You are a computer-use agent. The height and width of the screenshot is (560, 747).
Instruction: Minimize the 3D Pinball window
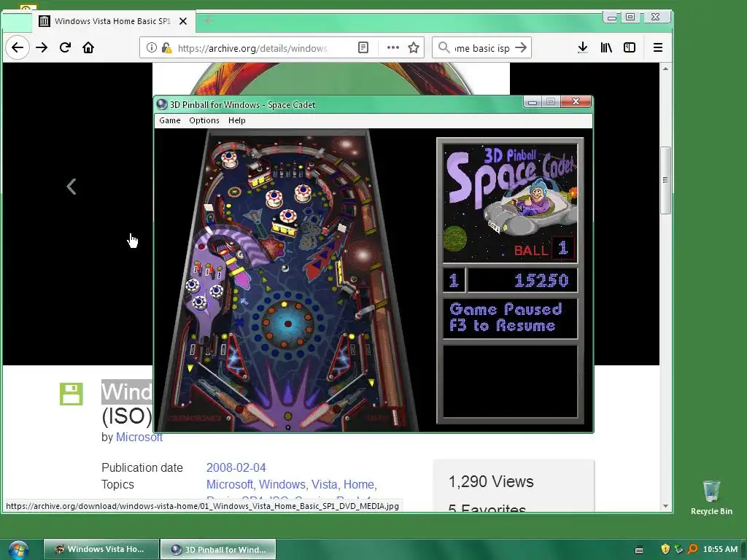[533, 101]
